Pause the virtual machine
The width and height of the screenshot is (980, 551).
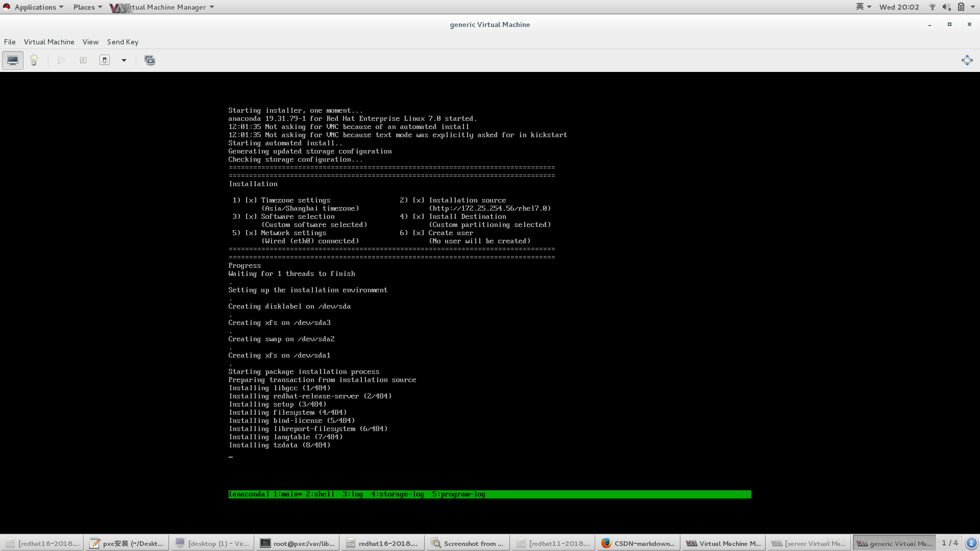(83, 60)
